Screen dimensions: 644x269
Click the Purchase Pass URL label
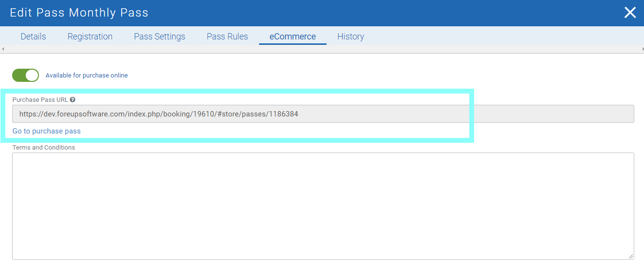pos(40,99)
